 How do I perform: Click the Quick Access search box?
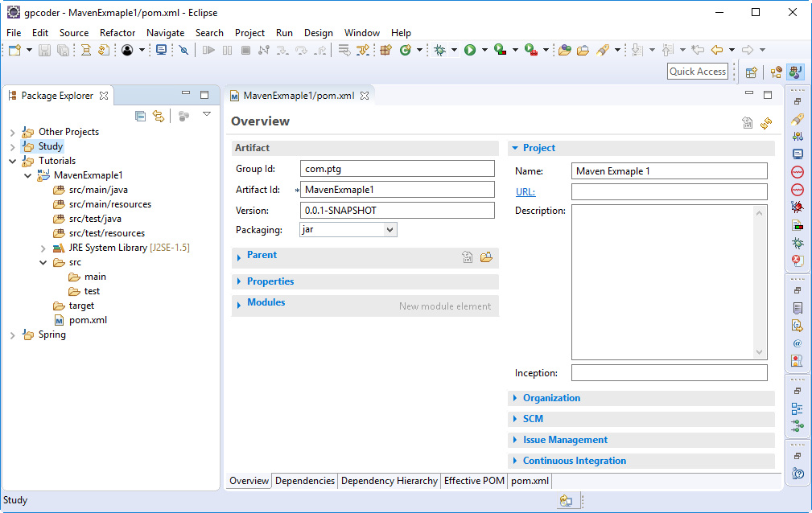click(x=698, y=72)
